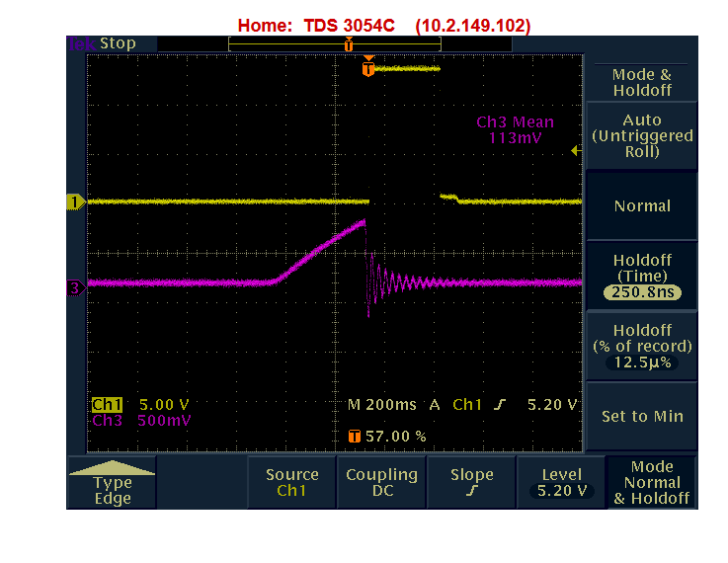This screenshot has width=728, height=563.
Task: Click the Ch3 ground reference marker
Action: (x=73, y=288)
